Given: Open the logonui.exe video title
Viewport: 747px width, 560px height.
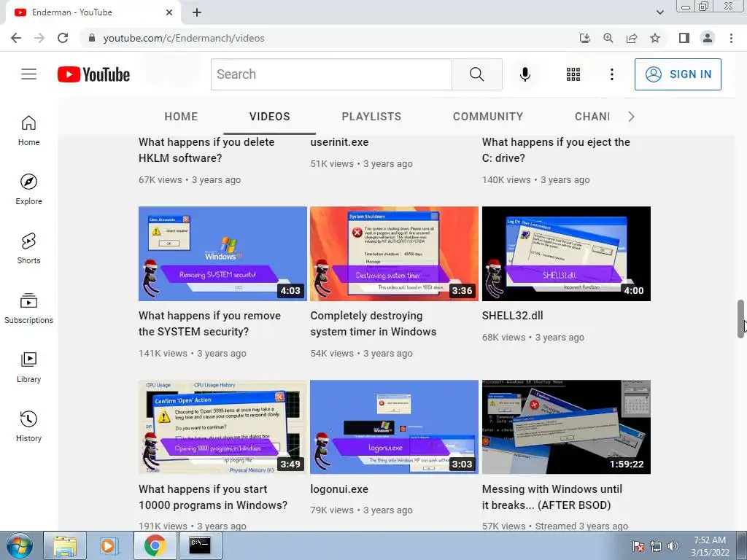Looking at the screenshot, I should (x=339, y=489).
